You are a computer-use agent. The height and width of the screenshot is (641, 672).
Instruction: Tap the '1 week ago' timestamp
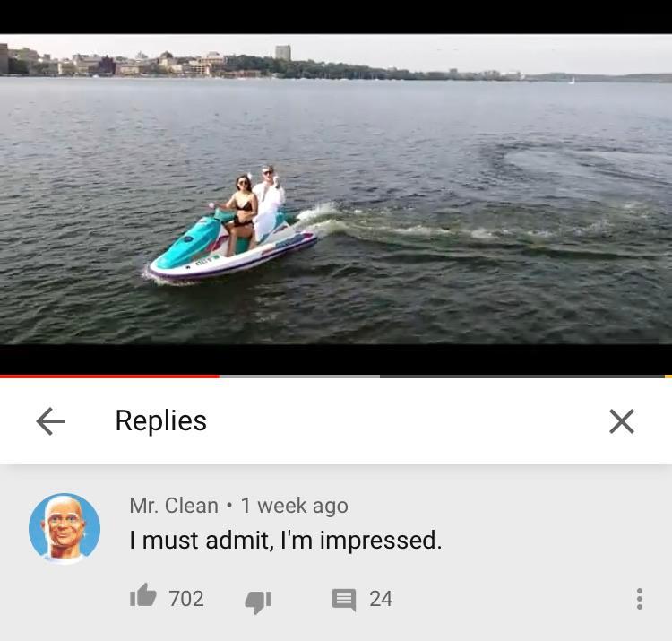[x=295, y=506]
